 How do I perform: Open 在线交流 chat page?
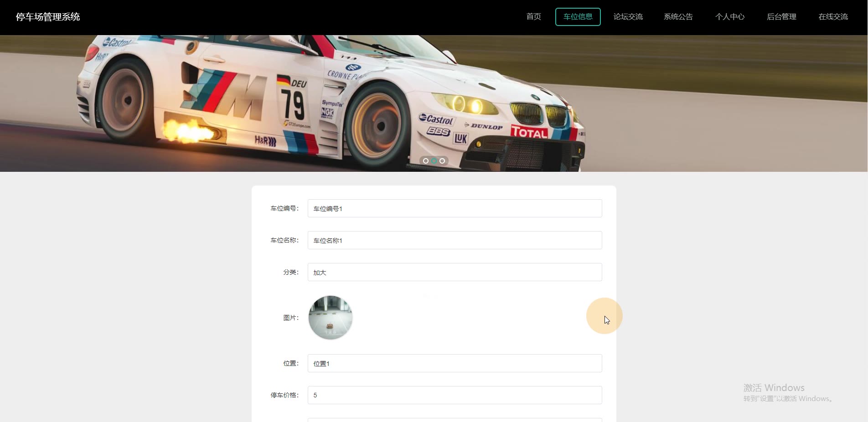click(833, 17)
